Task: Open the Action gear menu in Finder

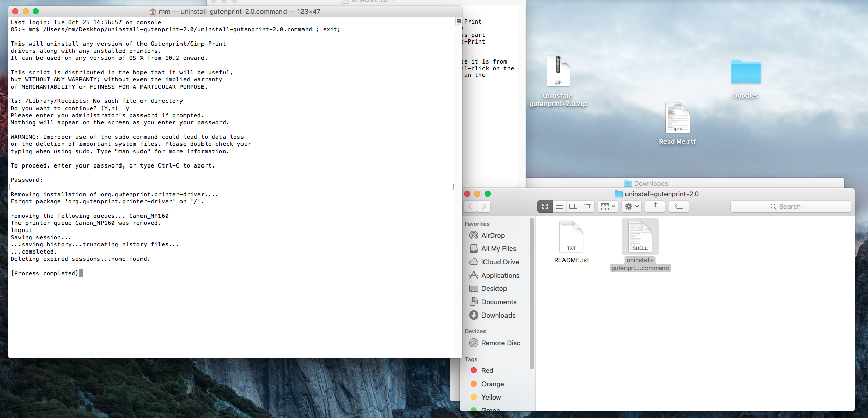Action: pos(632,206)
